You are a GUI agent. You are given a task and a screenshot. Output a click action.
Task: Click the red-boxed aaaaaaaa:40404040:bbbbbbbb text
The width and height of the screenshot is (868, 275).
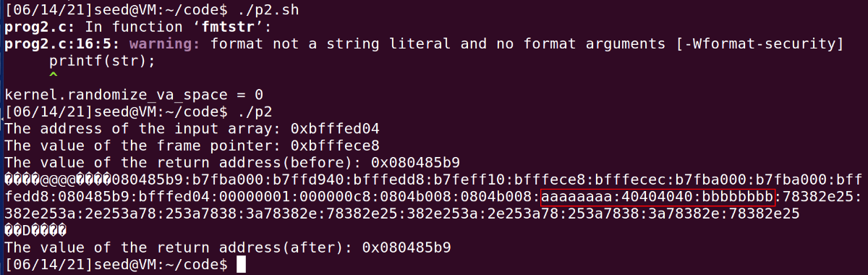click(x=658, y=197)
